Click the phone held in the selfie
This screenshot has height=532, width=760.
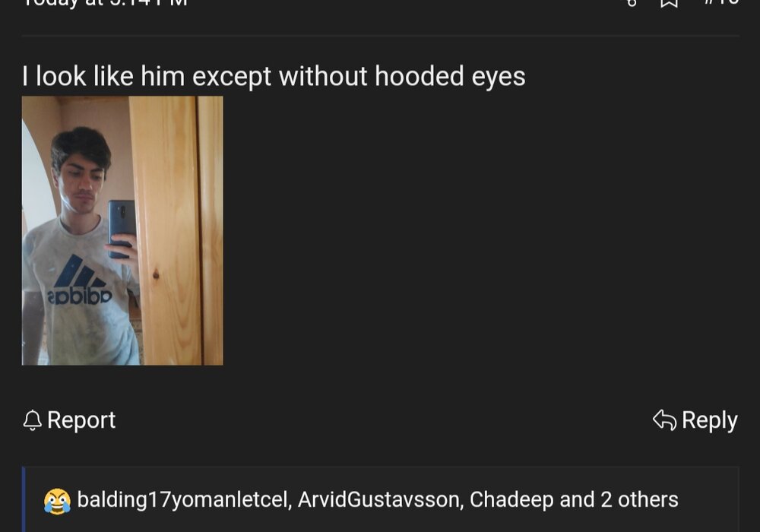point(121,228)
